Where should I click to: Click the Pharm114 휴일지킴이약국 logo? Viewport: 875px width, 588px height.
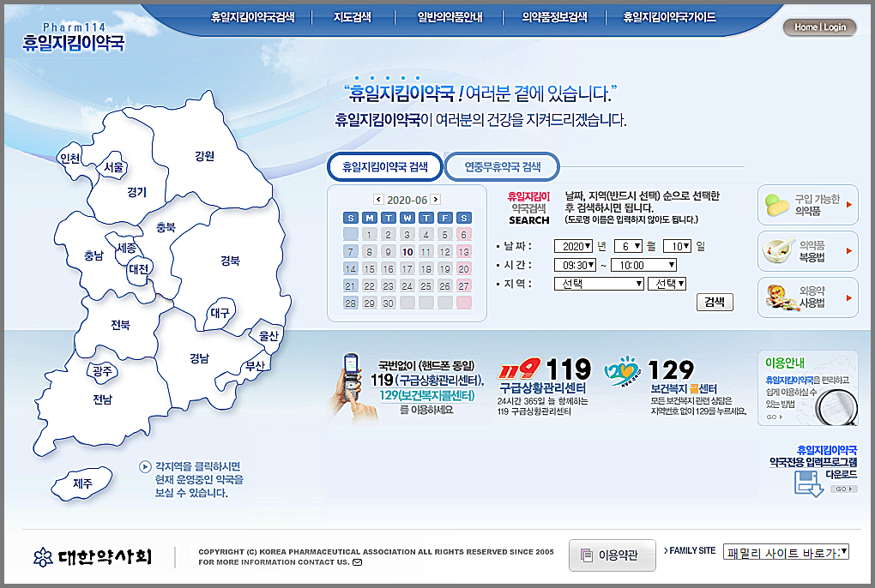pos(74,38)
